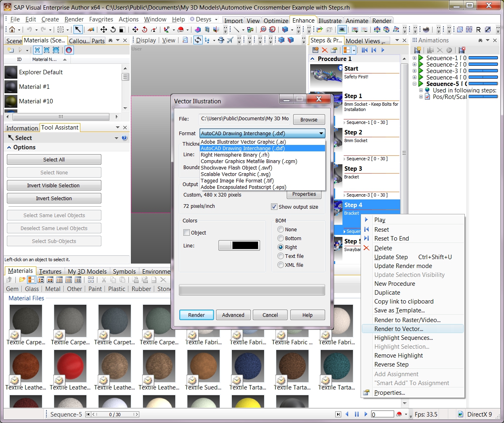Select the None BOM radio button
This screenshot has height=423, width=504.
[x=281, y=229]
